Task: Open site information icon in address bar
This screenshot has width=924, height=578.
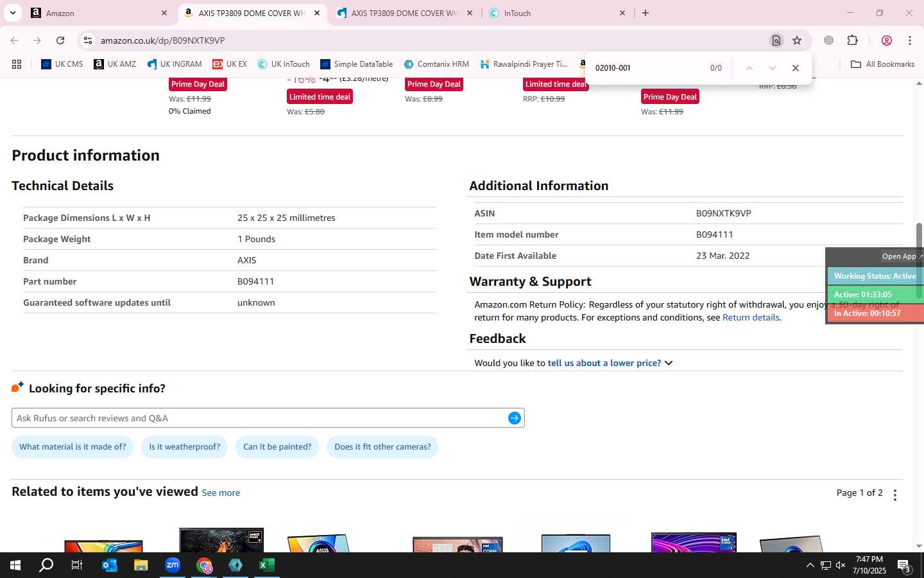Action: (x=88, y=40)
